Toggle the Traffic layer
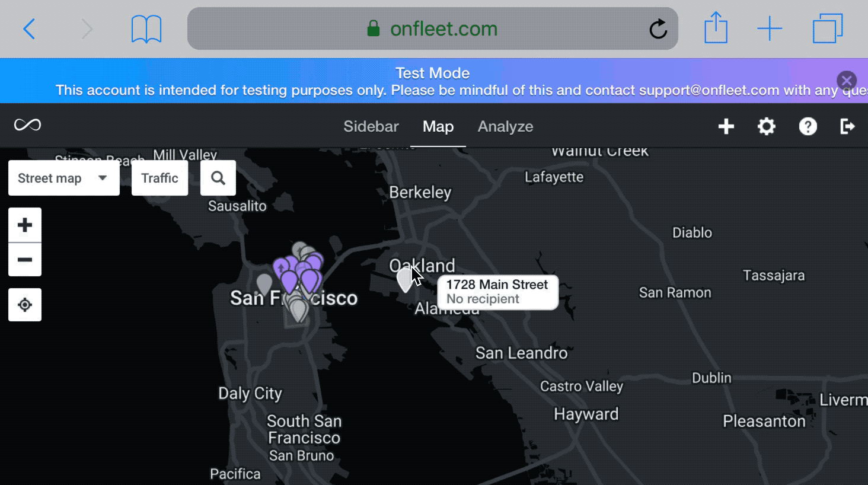Image resolution: width=868 pixels, height=485 pixels. [x=160, y=178]
